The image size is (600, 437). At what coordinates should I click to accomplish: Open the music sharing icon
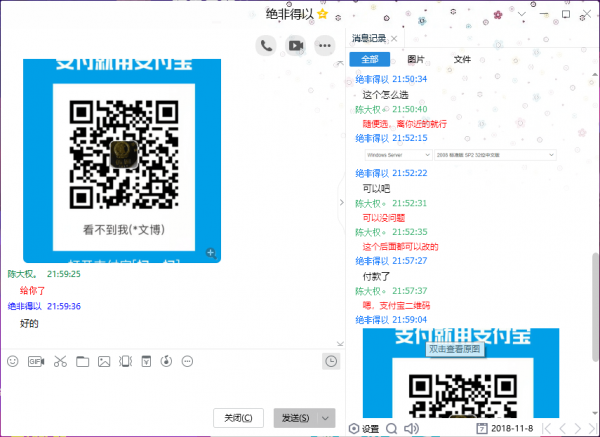click(166, 361)
